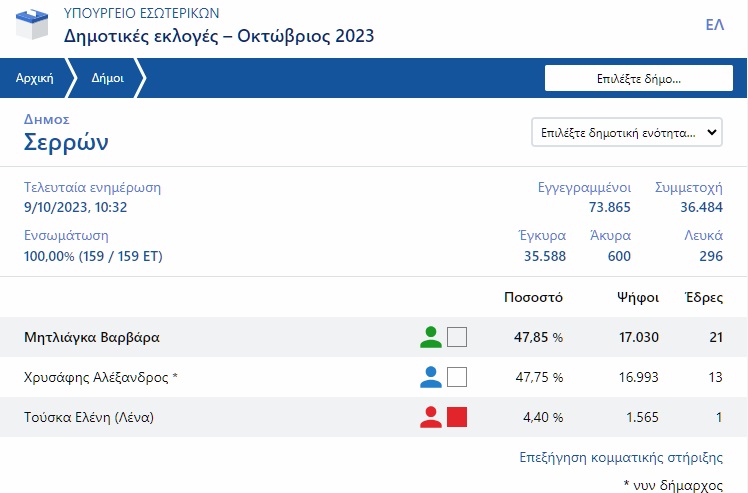Screen dimensions: 748x493
Task: Click blank votes value 296
Action: pos(711,256)
